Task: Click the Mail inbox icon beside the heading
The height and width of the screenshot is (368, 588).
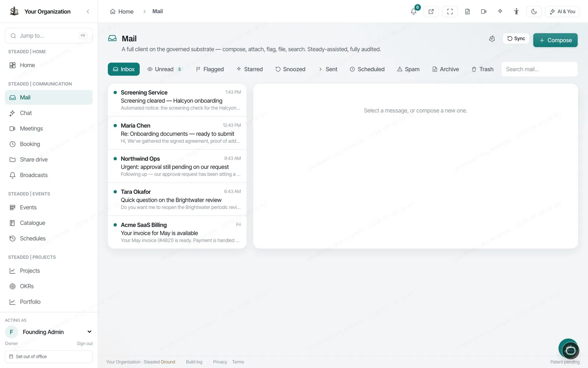Action: pyautogui.click(x=112, y=38)
